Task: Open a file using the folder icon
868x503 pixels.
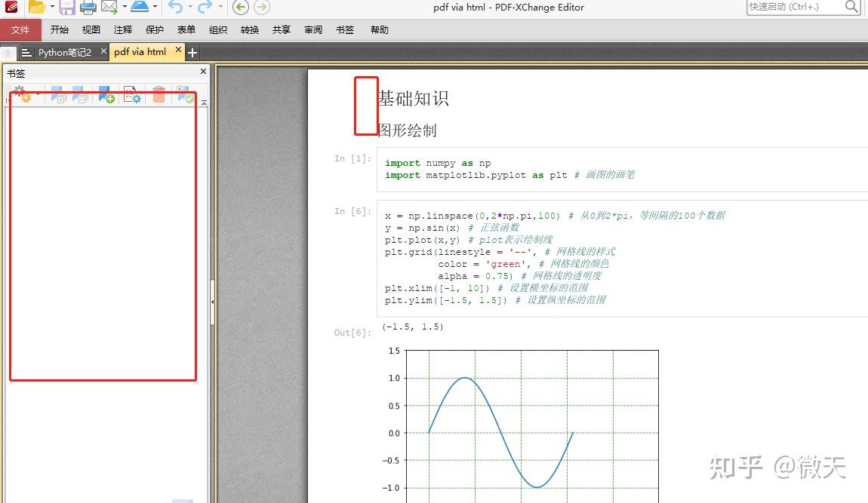Action: tap(38, 8)
